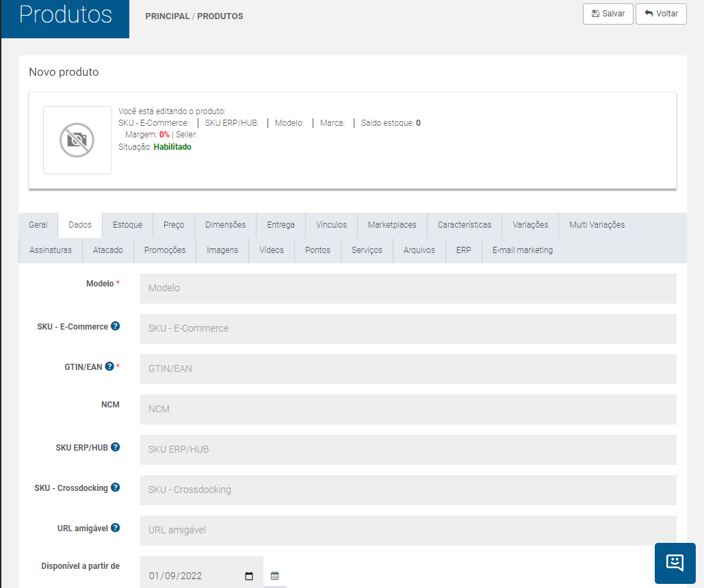Click the Saldo estoque: 0 text
Screen dimensions: 704x588
click(391, 123)
